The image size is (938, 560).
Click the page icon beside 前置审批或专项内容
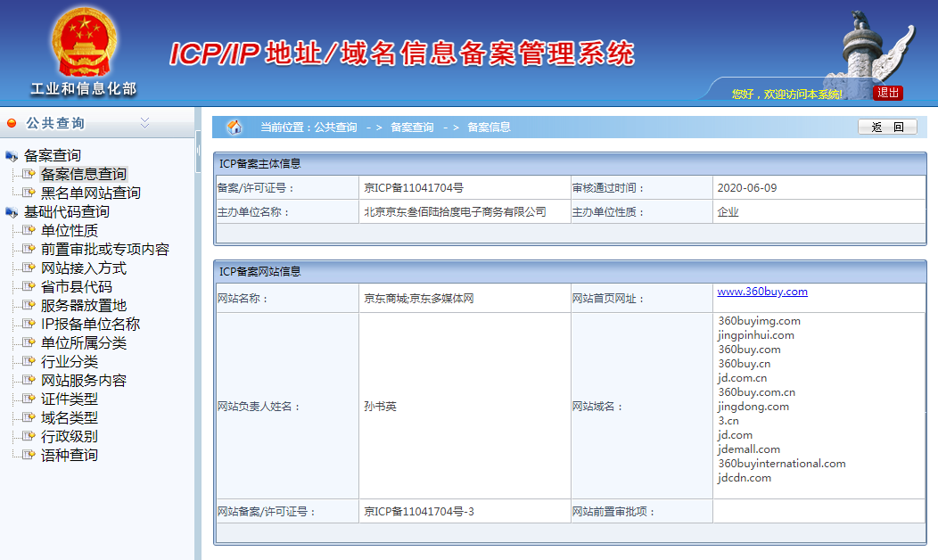[29, 248]
